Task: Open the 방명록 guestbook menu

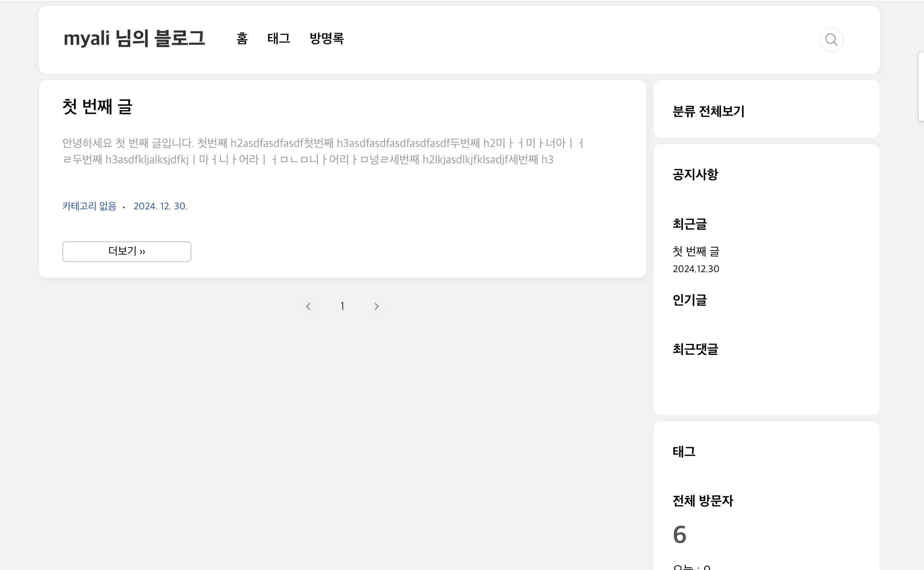Action: tap(326, 39)
